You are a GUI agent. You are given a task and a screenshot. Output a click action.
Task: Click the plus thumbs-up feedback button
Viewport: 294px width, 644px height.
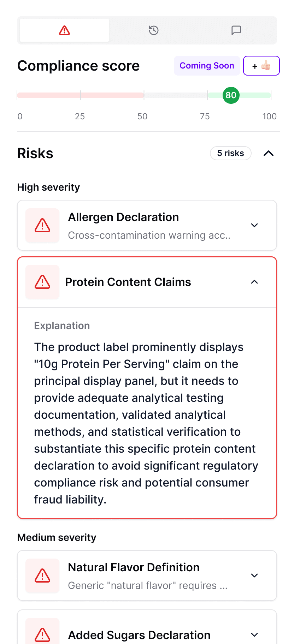pos(261,66)
